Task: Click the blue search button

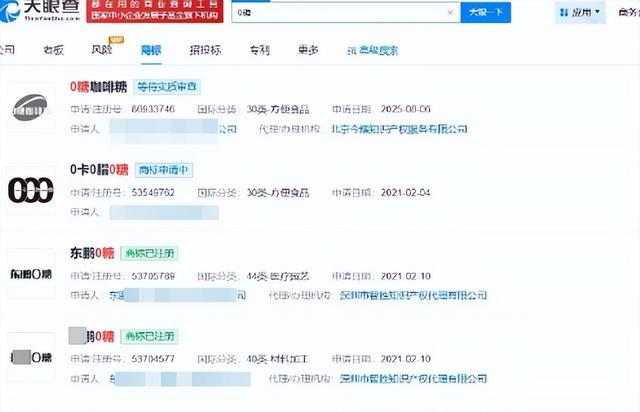Action: [485, 12]
